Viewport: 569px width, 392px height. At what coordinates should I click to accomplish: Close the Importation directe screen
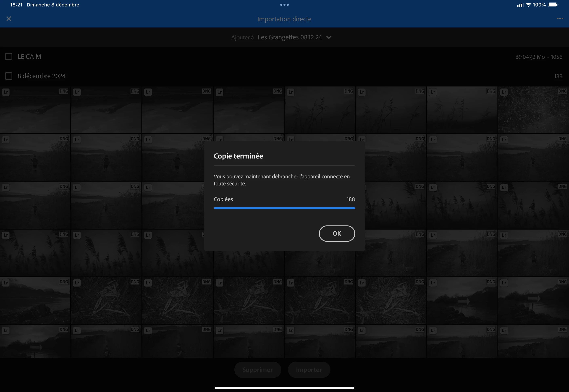coord(9,19)
